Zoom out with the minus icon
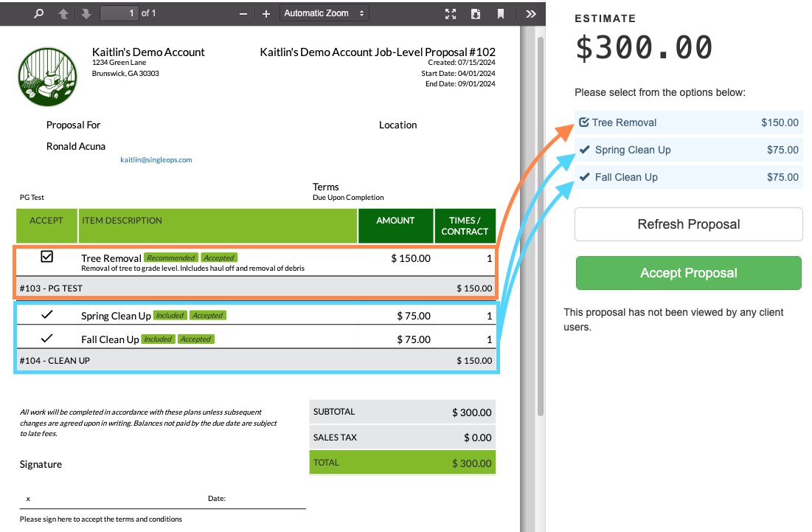Viewport: 812px width, 532px height. tap(243, 13)
